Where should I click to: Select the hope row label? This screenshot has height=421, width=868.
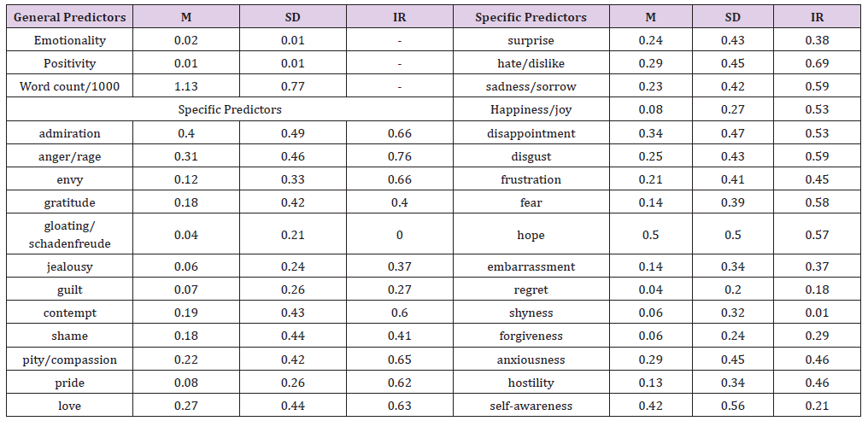tap(531, 235)
